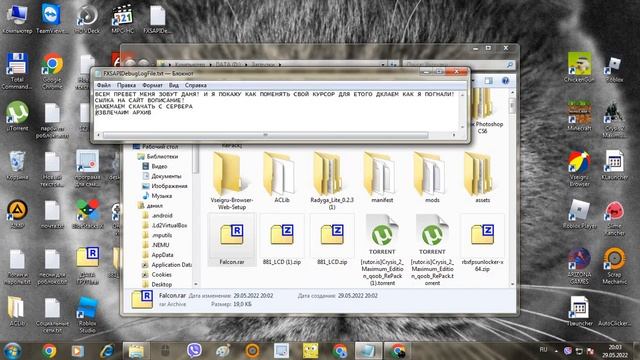
Task: Click the Корзина recycle bin icon
Action: coord(17,165)
